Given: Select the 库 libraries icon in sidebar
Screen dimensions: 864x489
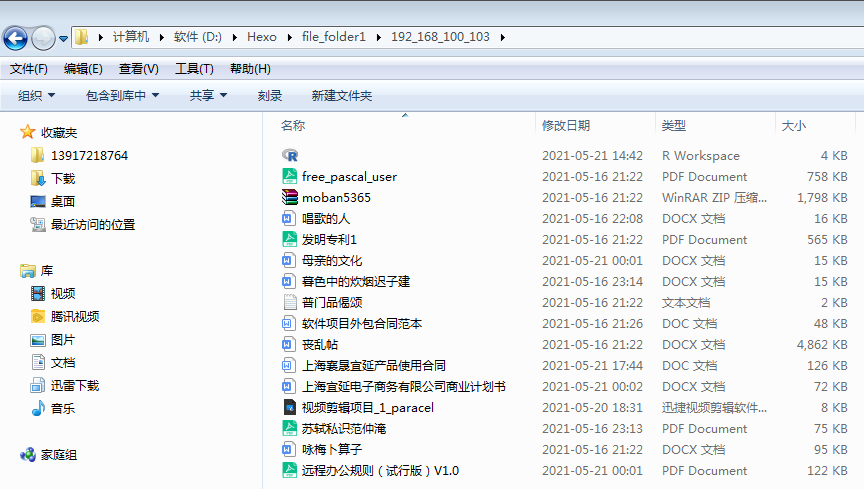Looking at the screenshot, I should [x=28, y=271].
